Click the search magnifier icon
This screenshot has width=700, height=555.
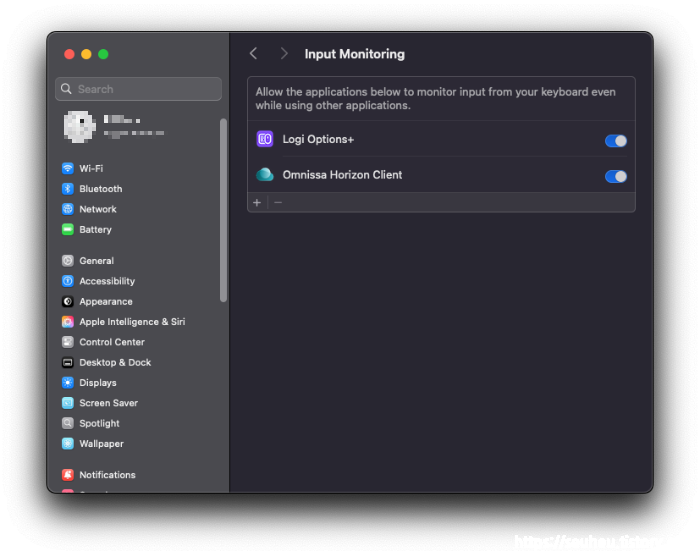pyautogui.click(x=66, y=89)
